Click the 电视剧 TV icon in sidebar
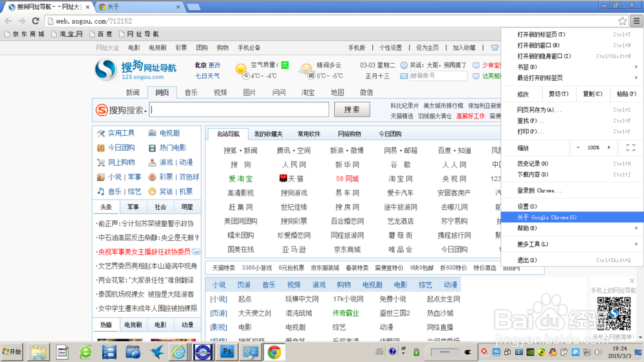This screenshot has height=362, width=644. click(153, 133)
